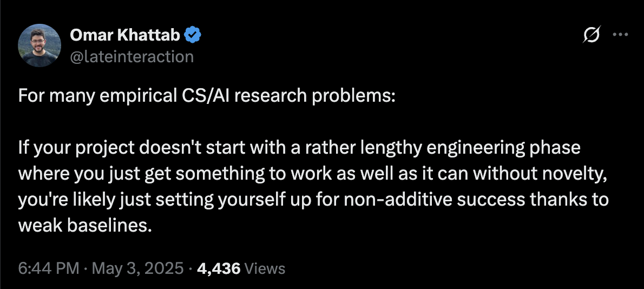Open Omar Khattab's profile picture
Screen dimensions: 644x289
(40, 45)
